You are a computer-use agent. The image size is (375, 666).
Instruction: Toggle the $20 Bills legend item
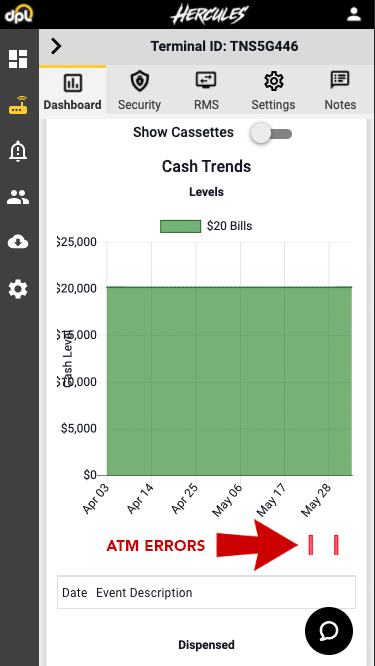[x=206, y=226]
